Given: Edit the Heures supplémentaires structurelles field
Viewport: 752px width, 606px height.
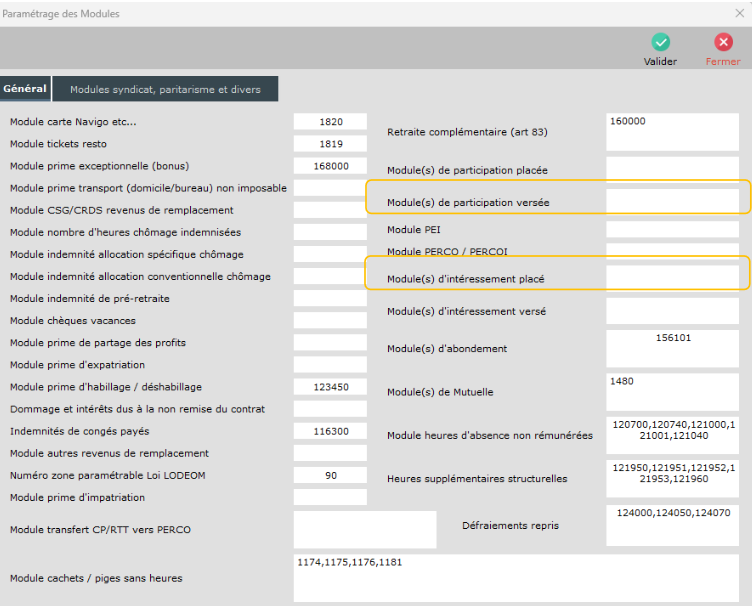Looking at the screenshot, I should point(672,478).
